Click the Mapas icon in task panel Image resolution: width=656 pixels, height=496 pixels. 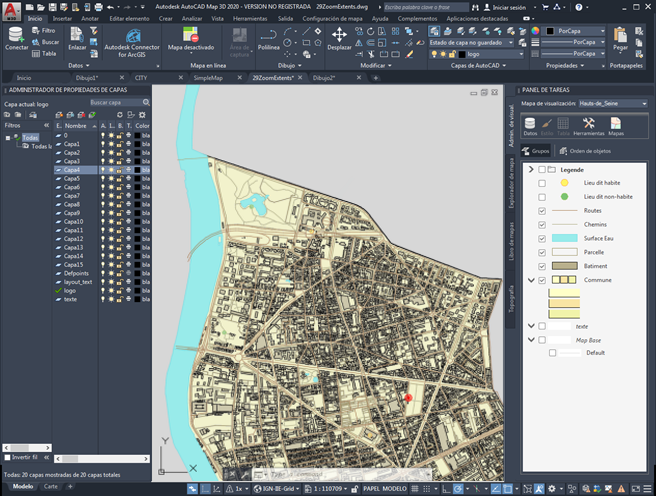tap(617, 125)
